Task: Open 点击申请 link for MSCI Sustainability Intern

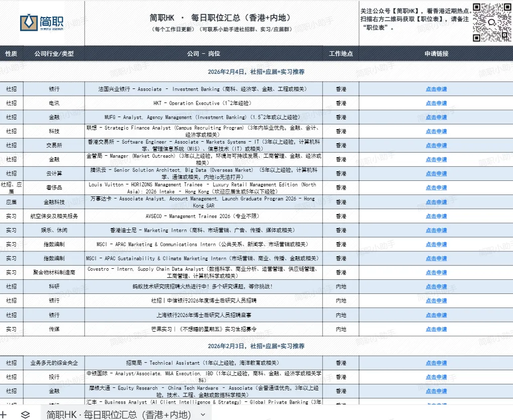Action: [x=436, y=258]
